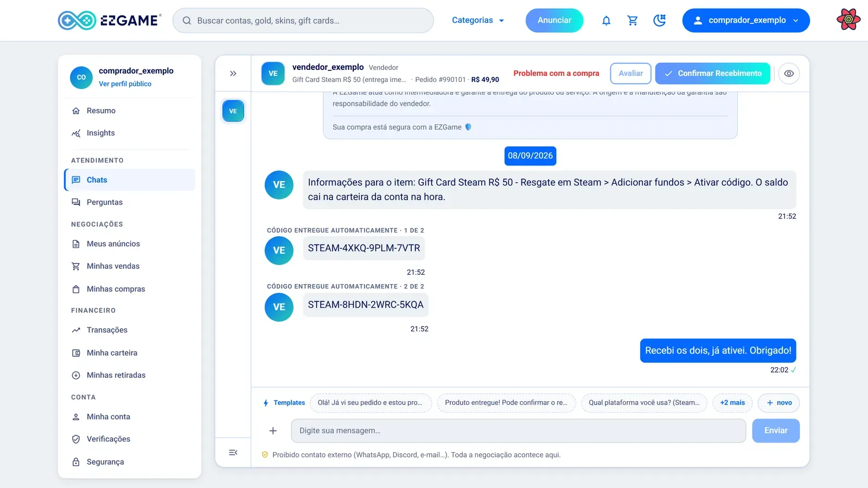Send the message with Enviar
Screen dimensions: 868x488
point(776,431)
